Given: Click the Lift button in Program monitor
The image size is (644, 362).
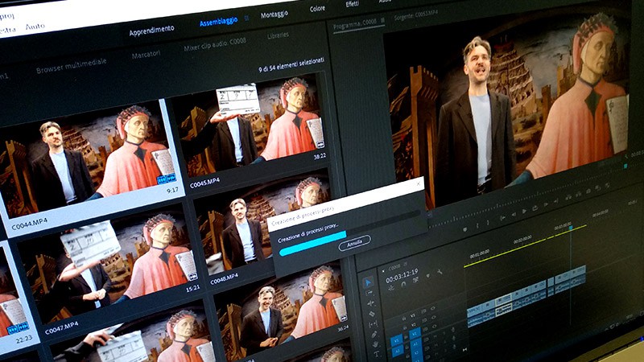Looking at the screenshot, I should coord(568,197).
